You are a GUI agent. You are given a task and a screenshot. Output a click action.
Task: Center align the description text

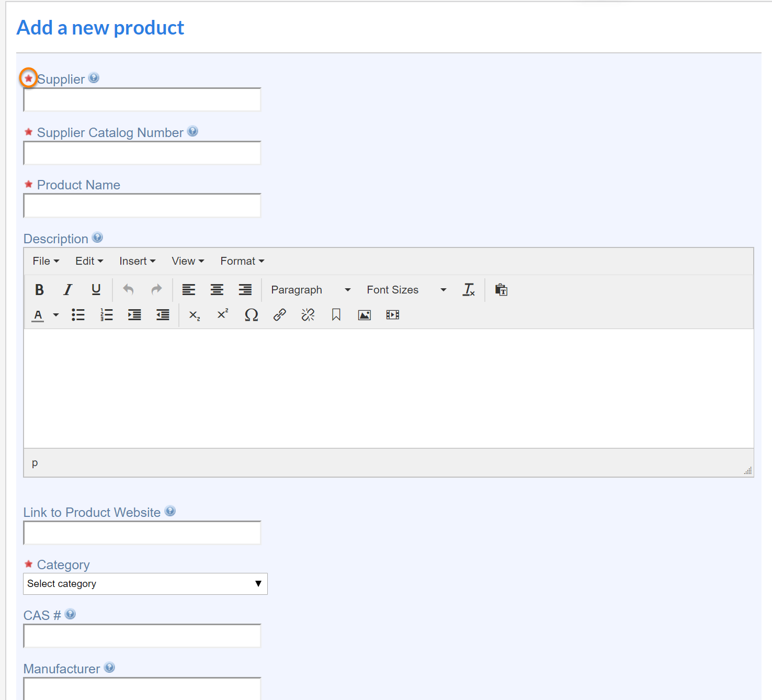coord(217,290)
